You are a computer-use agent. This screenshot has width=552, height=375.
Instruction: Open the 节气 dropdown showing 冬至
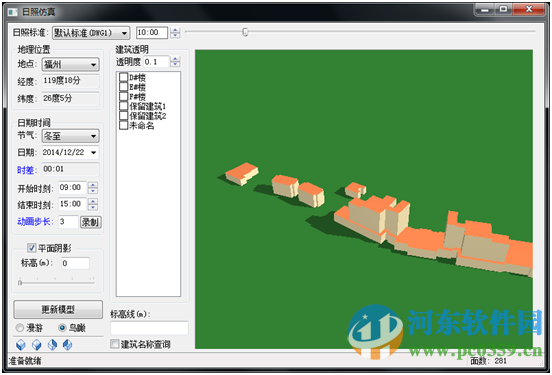click(x=71, y=136)
